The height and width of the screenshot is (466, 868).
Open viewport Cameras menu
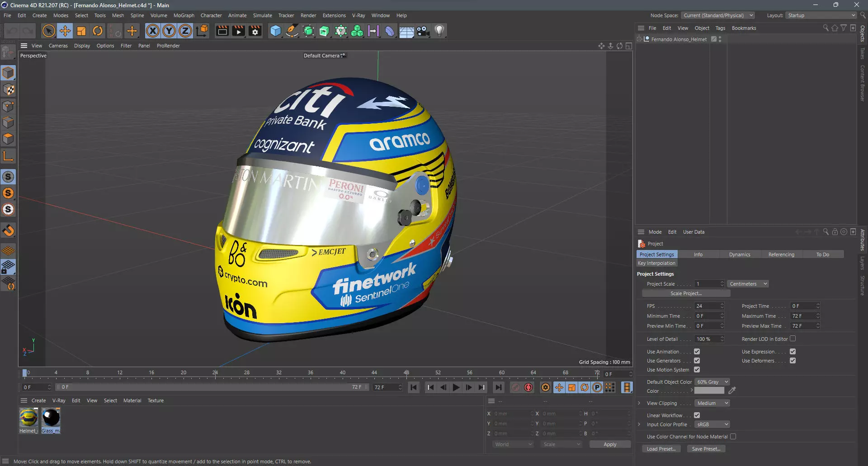tap(58, 46)
